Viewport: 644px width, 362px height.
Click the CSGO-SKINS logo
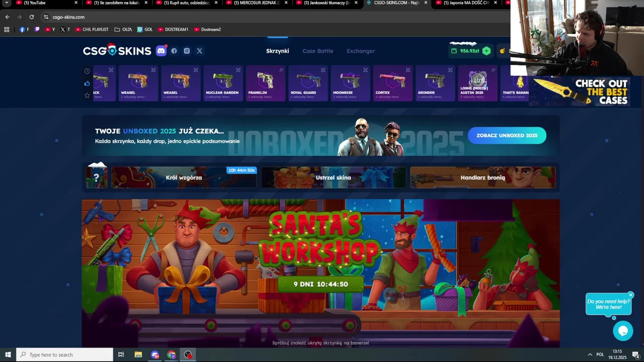(117, 50)
